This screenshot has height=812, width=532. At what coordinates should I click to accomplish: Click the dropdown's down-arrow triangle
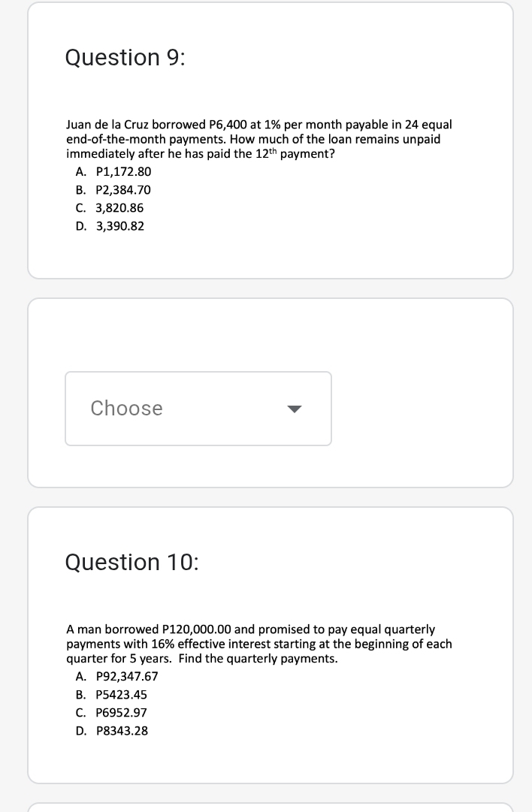(295, 409)
